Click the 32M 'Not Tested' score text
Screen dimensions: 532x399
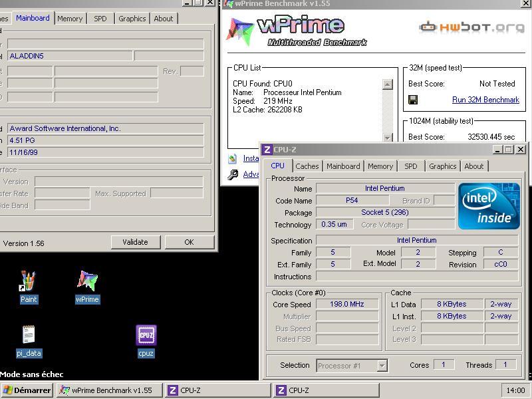497,84
